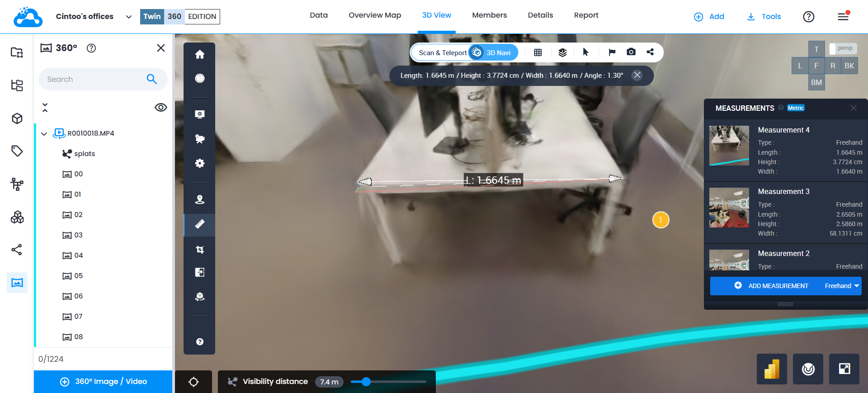Viewport: 868px width, 393px height.
Task: Switch to Scan & Teleport mode
Action: (442, 53)
